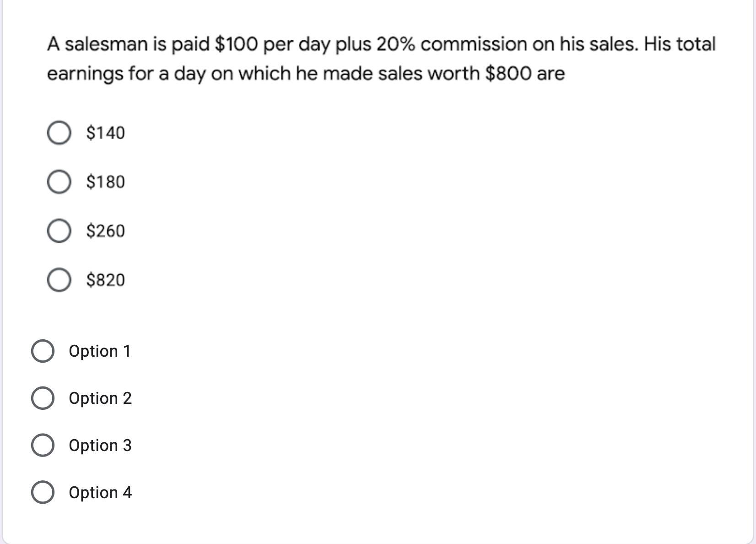
Task: Click "20%" in the question text
Action: click(396, 44)
